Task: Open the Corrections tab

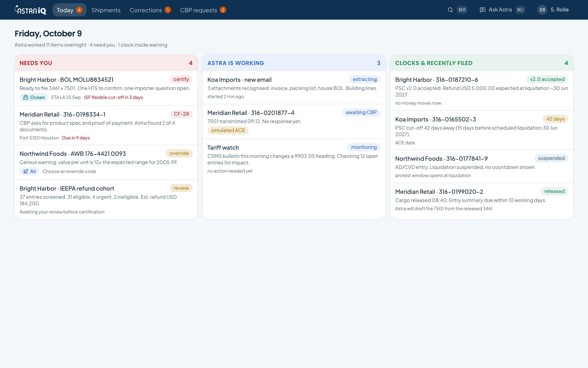Action: coord(150,10)
